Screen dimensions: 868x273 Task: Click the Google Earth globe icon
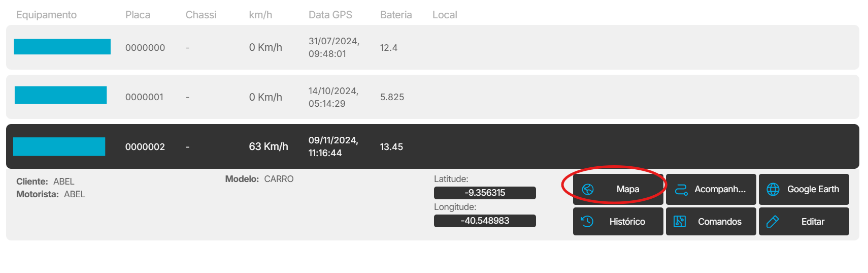(x=773, y=190)
